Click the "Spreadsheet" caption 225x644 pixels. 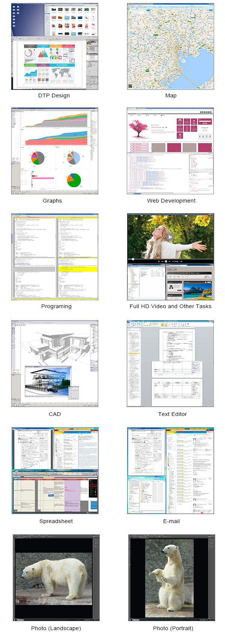56,521
